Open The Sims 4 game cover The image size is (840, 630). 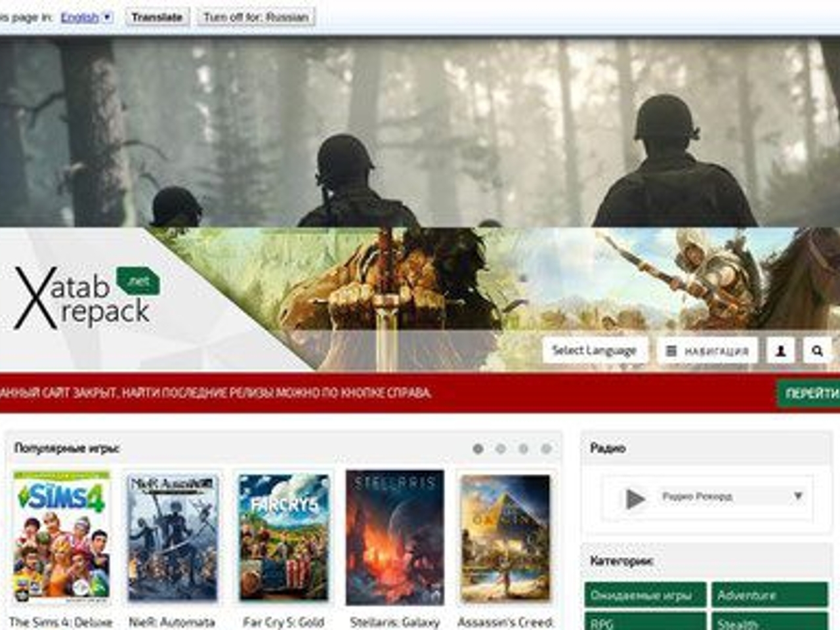click(x=62, y=537)
